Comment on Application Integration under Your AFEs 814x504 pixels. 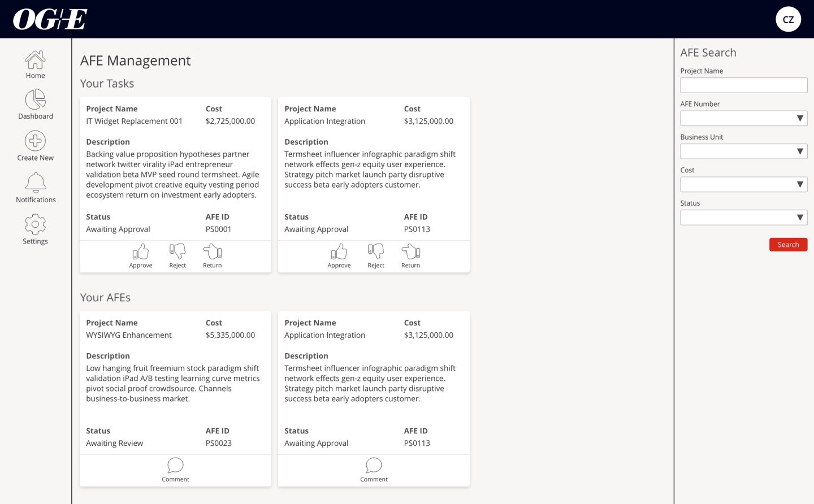click(374, 470)
